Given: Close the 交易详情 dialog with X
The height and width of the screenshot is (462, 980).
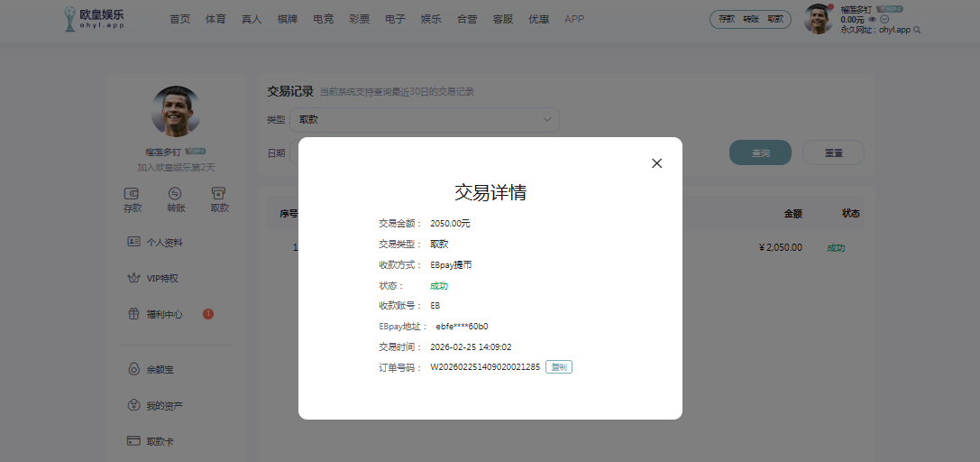Looking at the screenshot, I should [656, 163].
